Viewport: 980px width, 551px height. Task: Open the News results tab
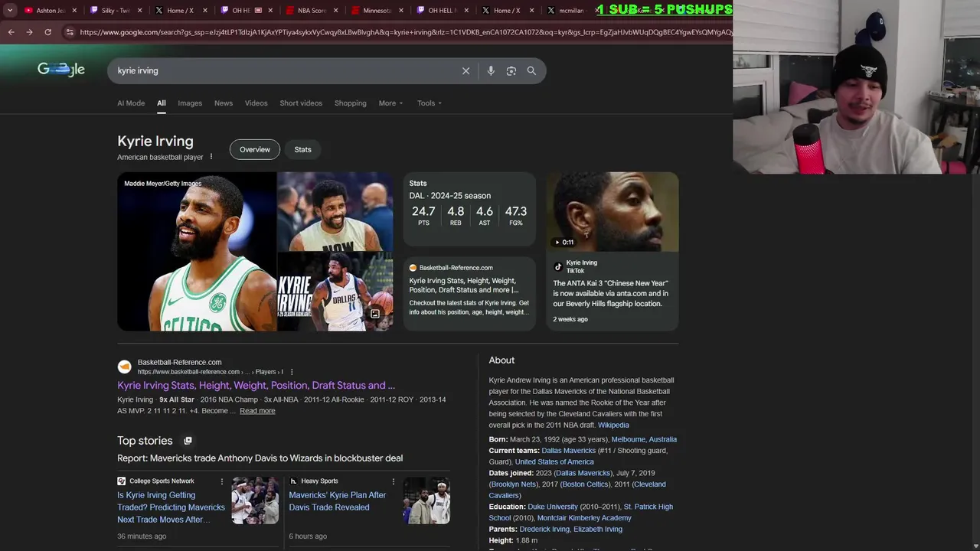tap(224, 103)
